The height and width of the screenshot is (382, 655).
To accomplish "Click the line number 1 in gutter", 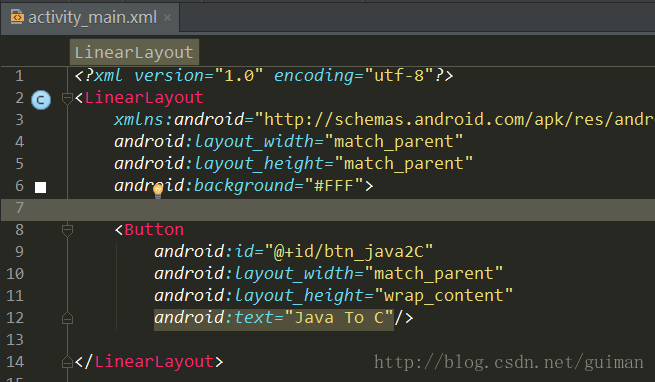I will pyautogui.click(x=19, y=76).
